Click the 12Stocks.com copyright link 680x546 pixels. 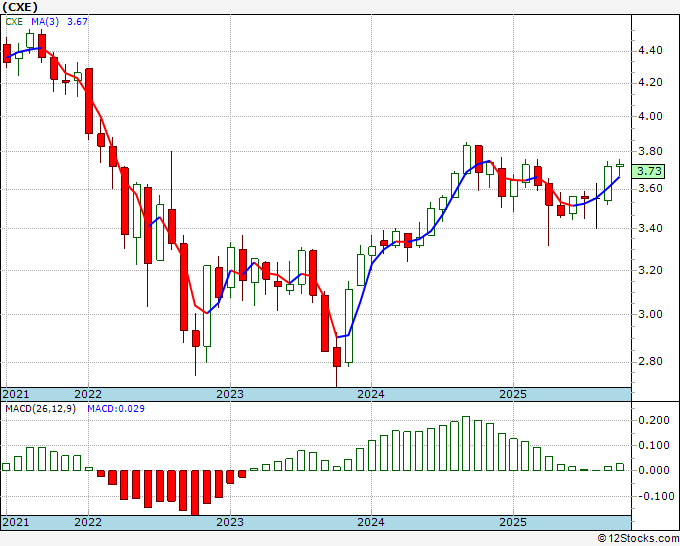click(638, 539)
